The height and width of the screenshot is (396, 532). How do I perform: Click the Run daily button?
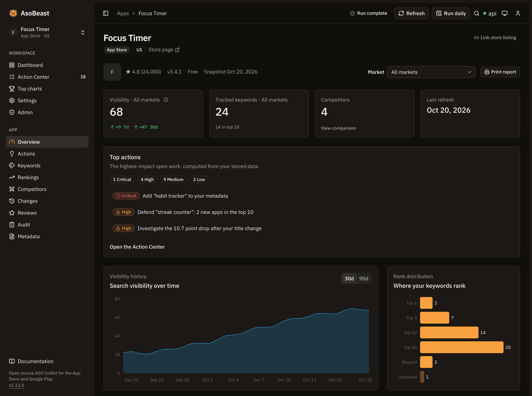(x=451, y=13)
